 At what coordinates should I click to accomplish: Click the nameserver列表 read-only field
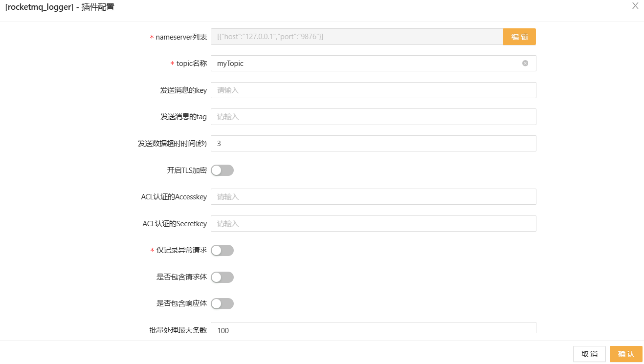(357, 37)
